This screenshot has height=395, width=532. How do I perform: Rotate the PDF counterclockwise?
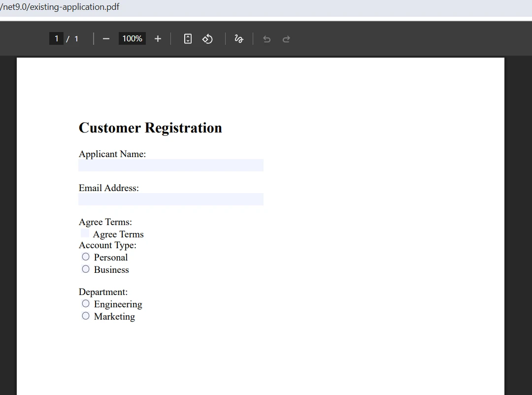click(x=207, y=38)
